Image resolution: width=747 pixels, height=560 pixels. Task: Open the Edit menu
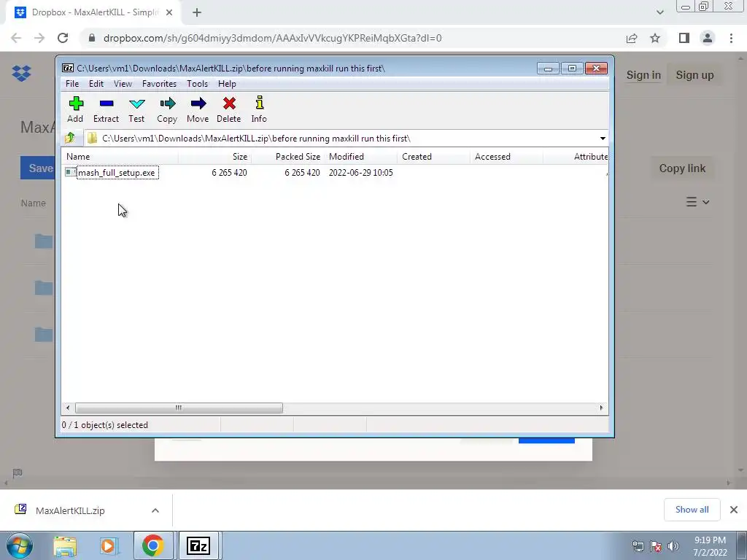click(96, 84)
